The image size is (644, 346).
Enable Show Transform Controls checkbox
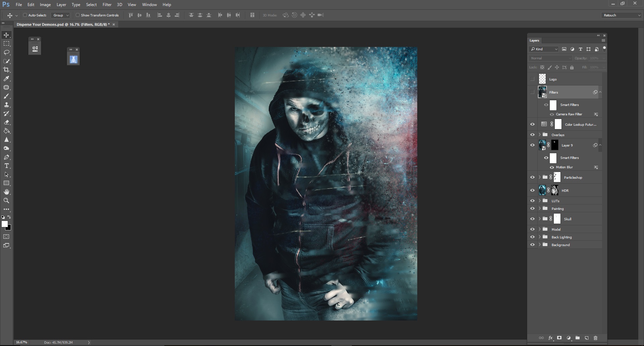77,15
